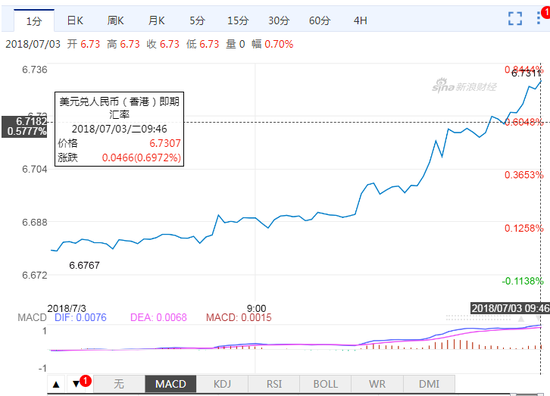Click the 6.7307 price in tooltip
The image size is (550, 396).
click(165, 143)
